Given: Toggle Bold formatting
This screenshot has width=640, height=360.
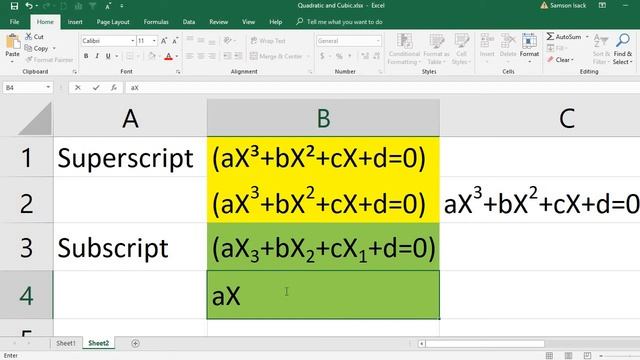Looking at the screenshot, I should pyautogui.click(x=86, y=56).
